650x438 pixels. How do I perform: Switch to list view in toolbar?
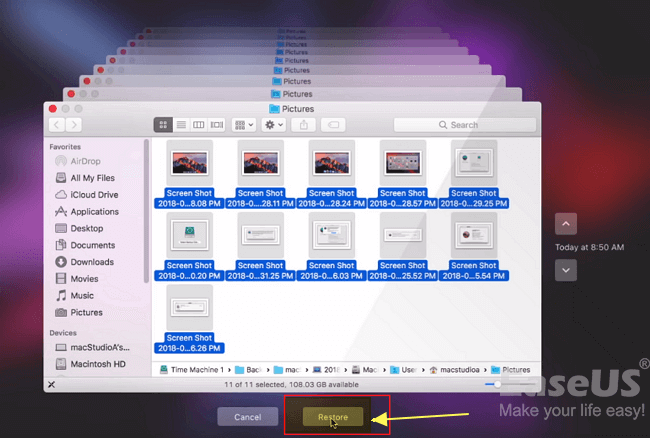click(181, 125)
